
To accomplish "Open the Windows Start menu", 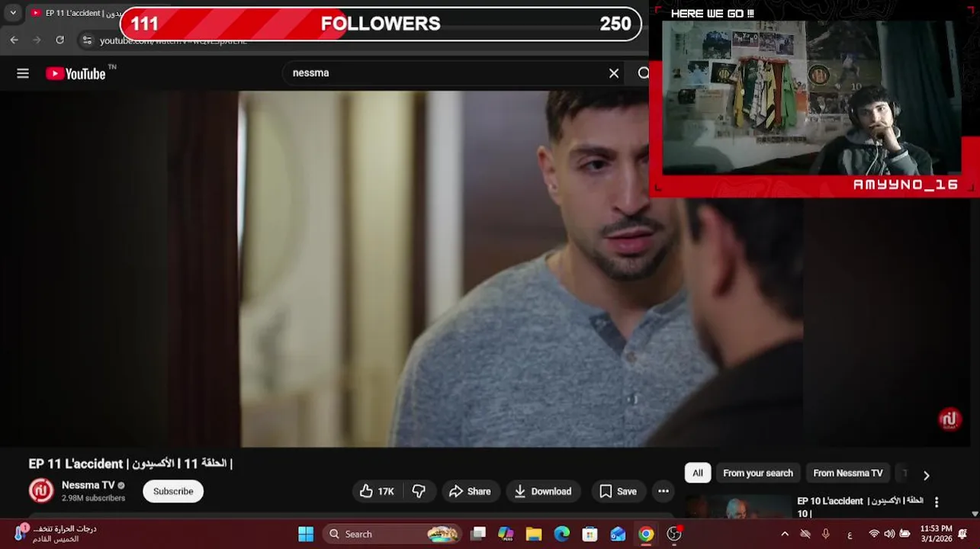I will [306, 534].
